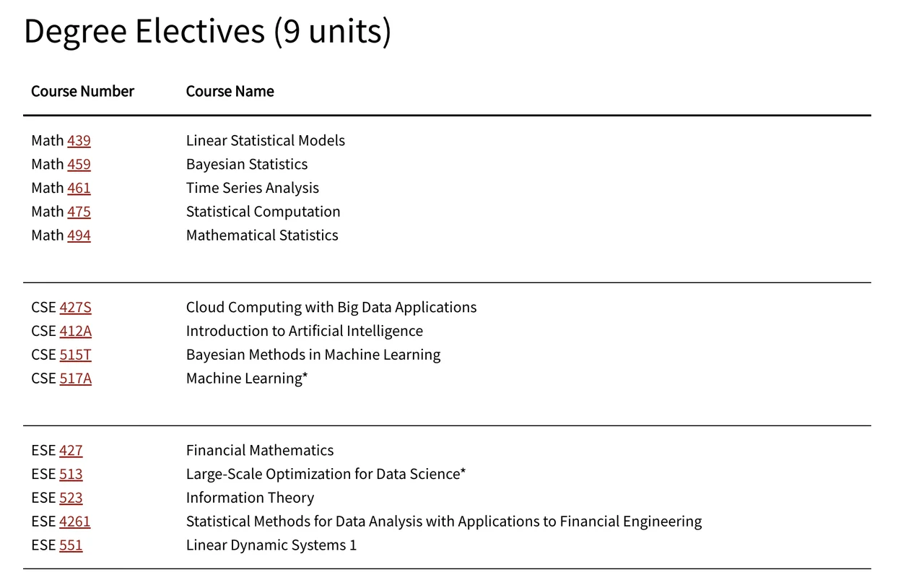The height and width of the screenshot is (588, 924).
Task: Select the Linear Statistical Models text
Action: click(265, 140)
